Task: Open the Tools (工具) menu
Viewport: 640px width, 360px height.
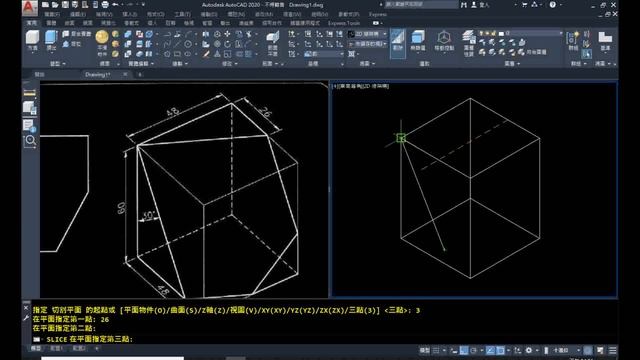Action: pyautogui.click(x=182, y=15)
